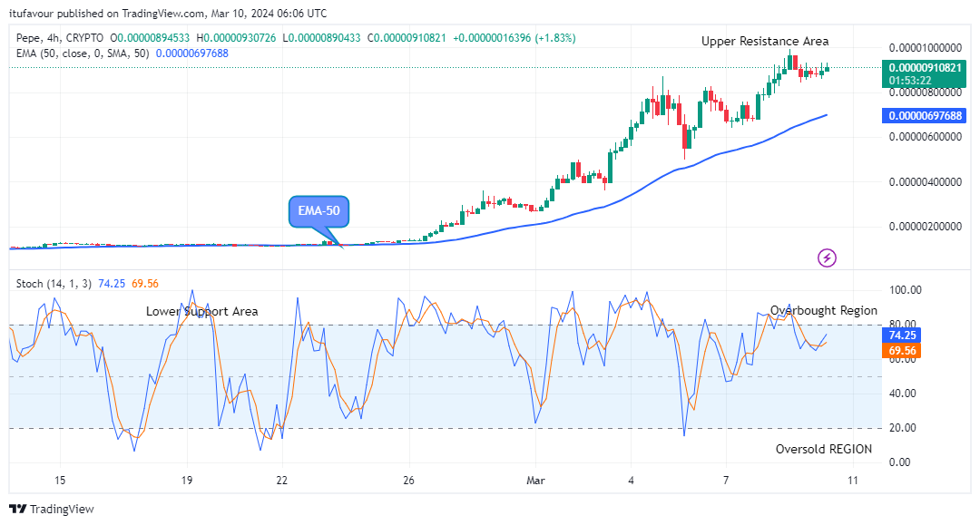980x525 pixels.
Task: Click the open value O0.00000894533
Action: coord(150,38)
